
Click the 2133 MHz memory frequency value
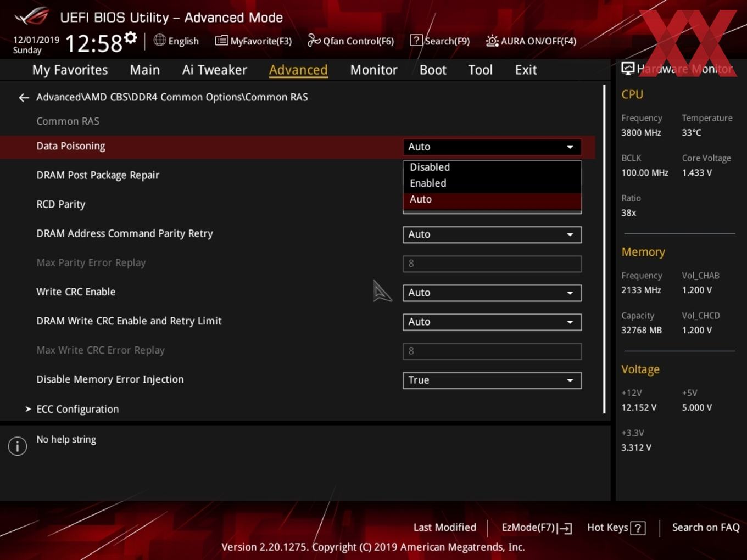[641, 290]
